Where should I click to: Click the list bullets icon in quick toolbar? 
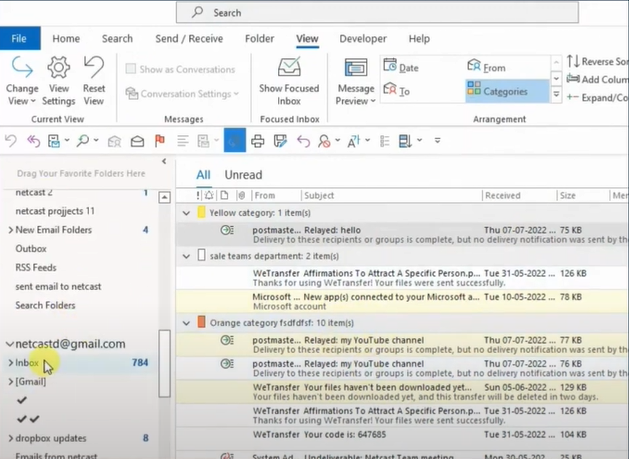385,141
